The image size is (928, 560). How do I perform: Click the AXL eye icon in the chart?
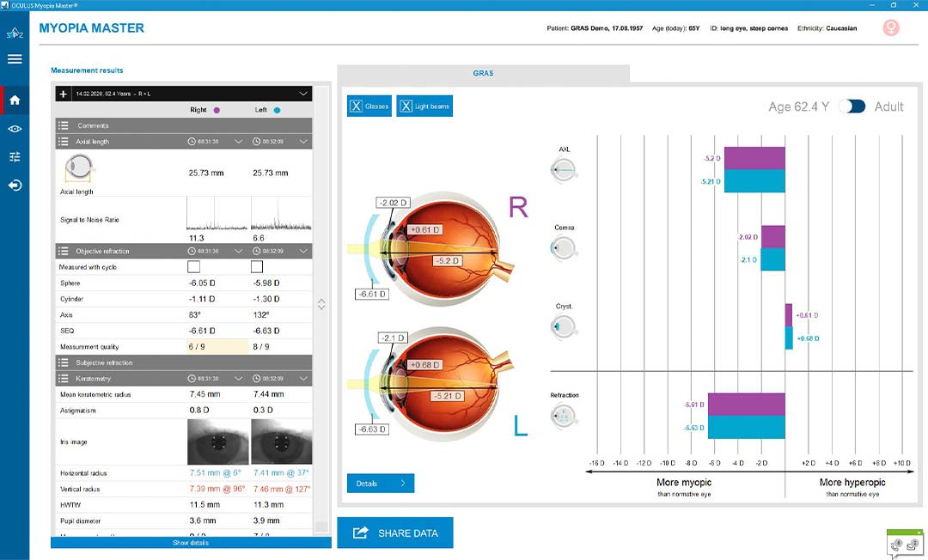click(x=563, y=170)
